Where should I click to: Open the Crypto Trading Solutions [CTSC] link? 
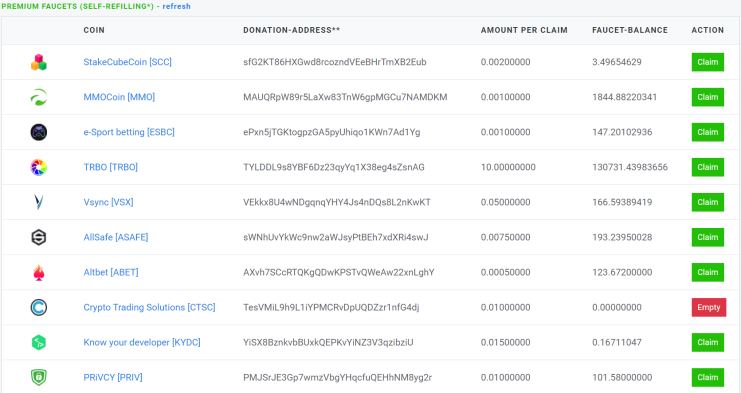pos(149,308)
